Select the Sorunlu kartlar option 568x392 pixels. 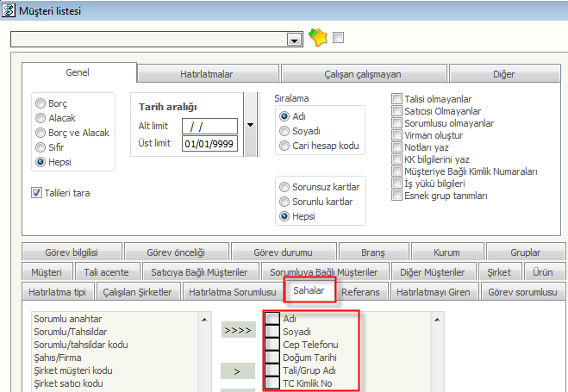coord(284,202)
